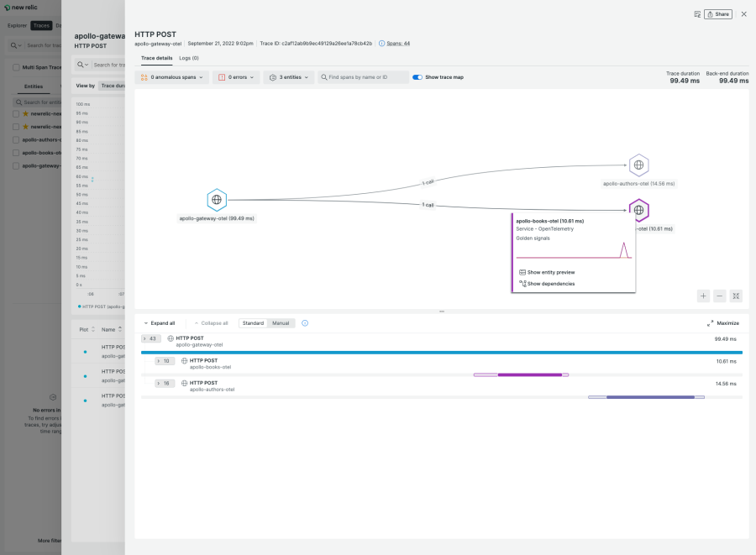Click the golden signals sparkline chart
The width and height of the screenshot is (756, 555).
pos(574,250)
